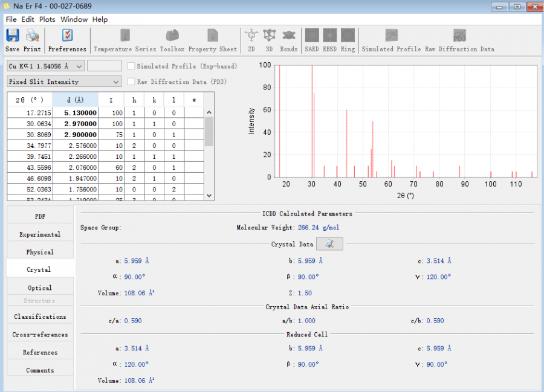Click the table scrollbar down arrow
Image resolution: width=544 pixels, height=392 pixels.
(x=209, y=196)
